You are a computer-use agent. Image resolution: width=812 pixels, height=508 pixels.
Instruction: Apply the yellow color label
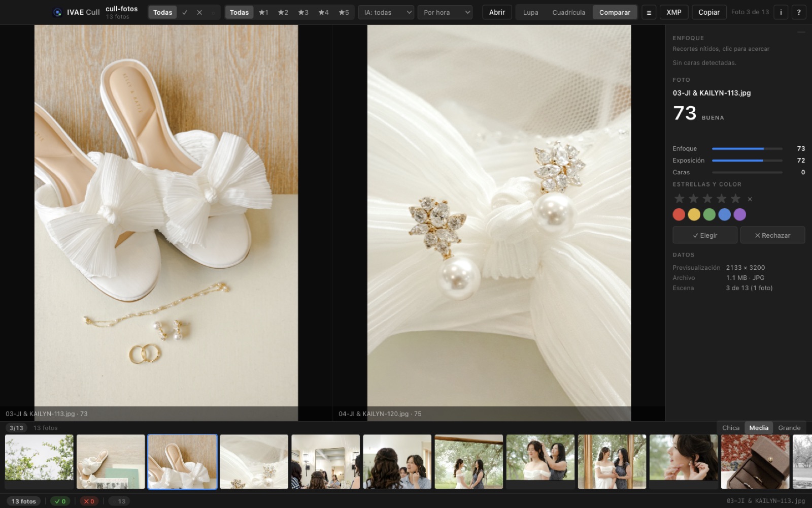pyautogui.click(x=694, y=214)
